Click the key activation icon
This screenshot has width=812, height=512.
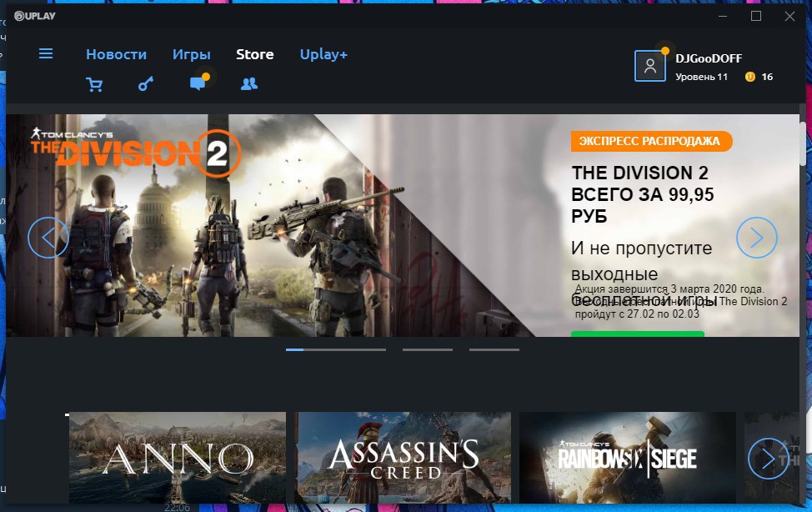tap(146, 84)
